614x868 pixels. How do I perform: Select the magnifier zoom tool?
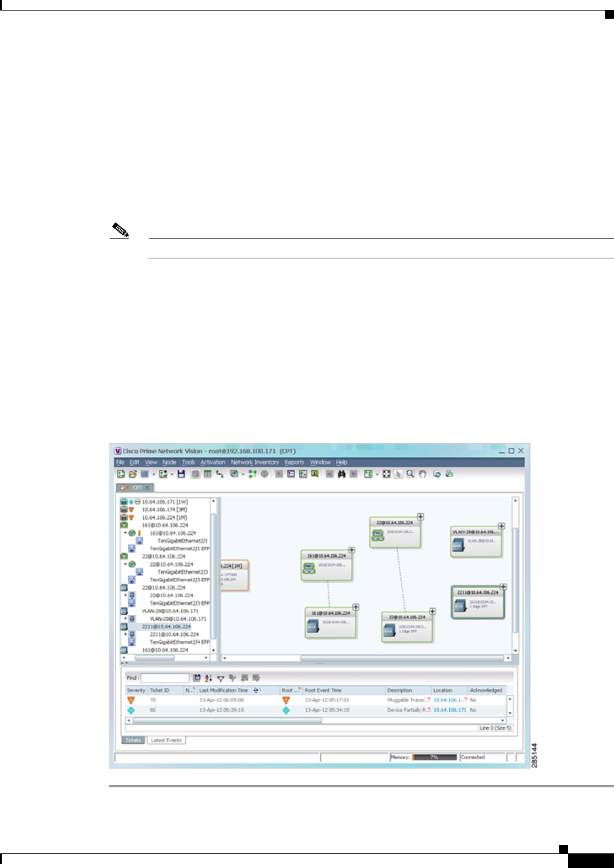pyautogui.click(x=410, y=474)
